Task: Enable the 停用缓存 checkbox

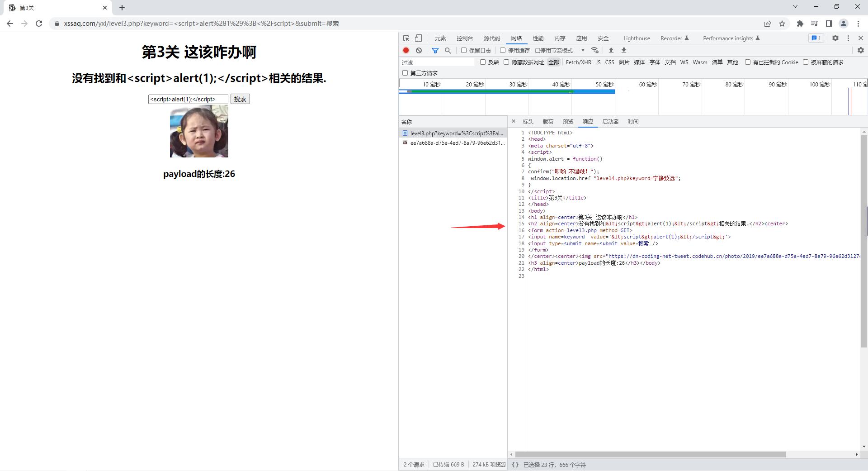Action: [x=503, y=50]
